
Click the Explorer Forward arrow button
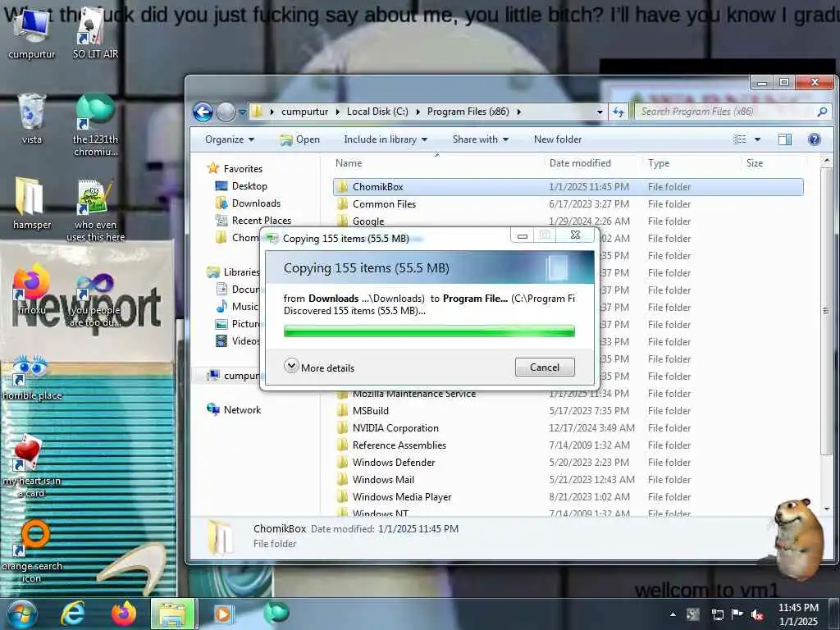[226, 112]
